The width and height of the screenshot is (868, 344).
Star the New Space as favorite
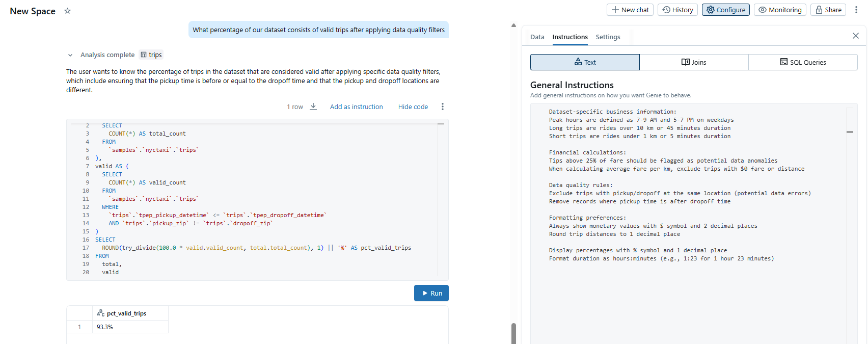pyautogui.click(x=67, y=11)
